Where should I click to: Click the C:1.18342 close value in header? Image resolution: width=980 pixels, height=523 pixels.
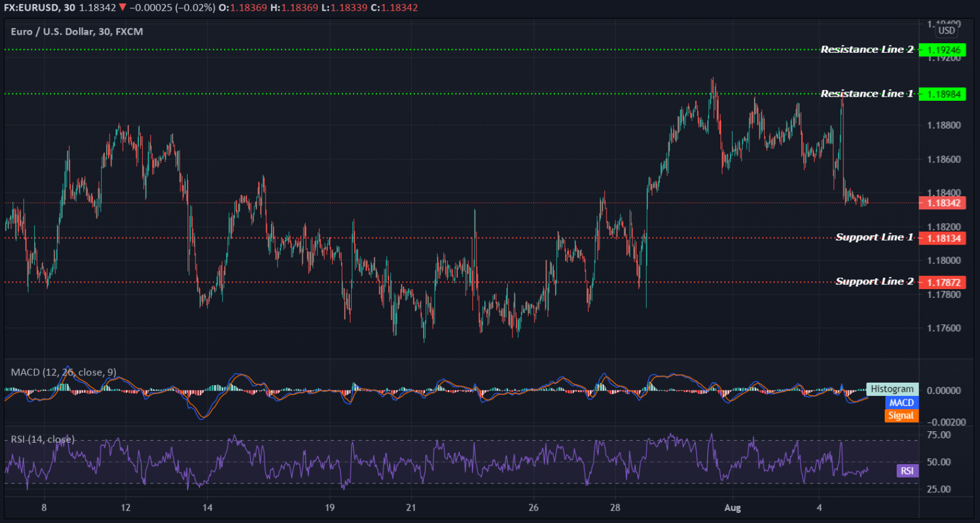(394, 8)
